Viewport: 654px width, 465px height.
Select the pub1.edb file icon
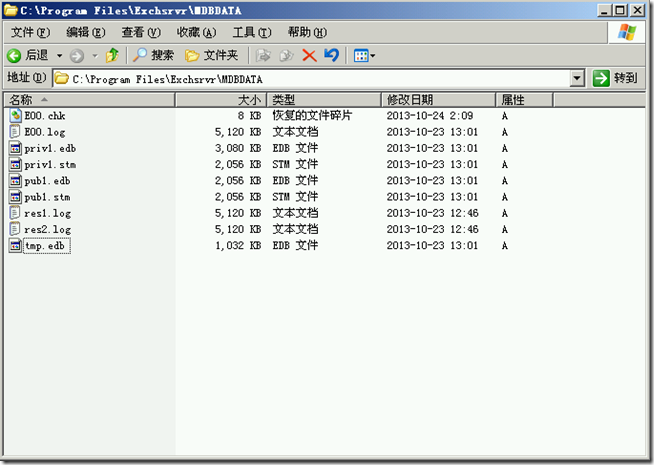15,181
